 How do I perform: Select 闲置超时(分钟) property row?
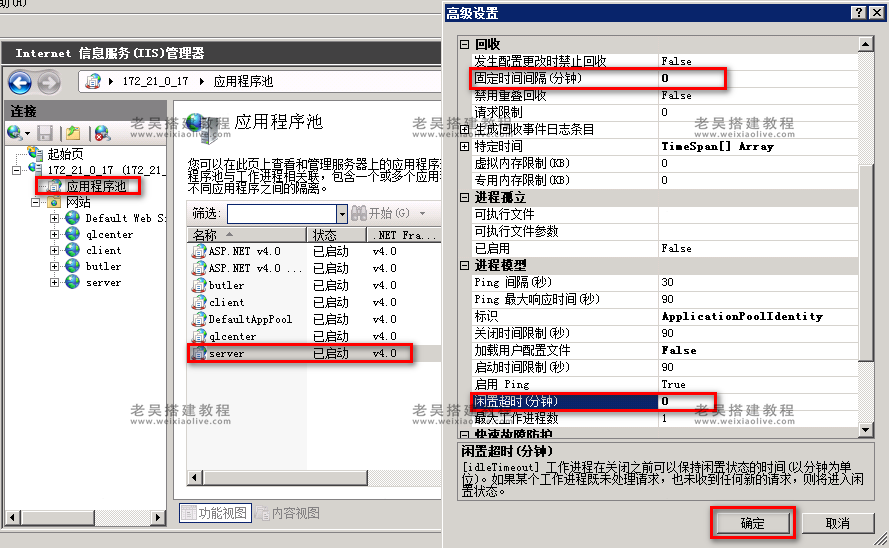click(664, 401)
